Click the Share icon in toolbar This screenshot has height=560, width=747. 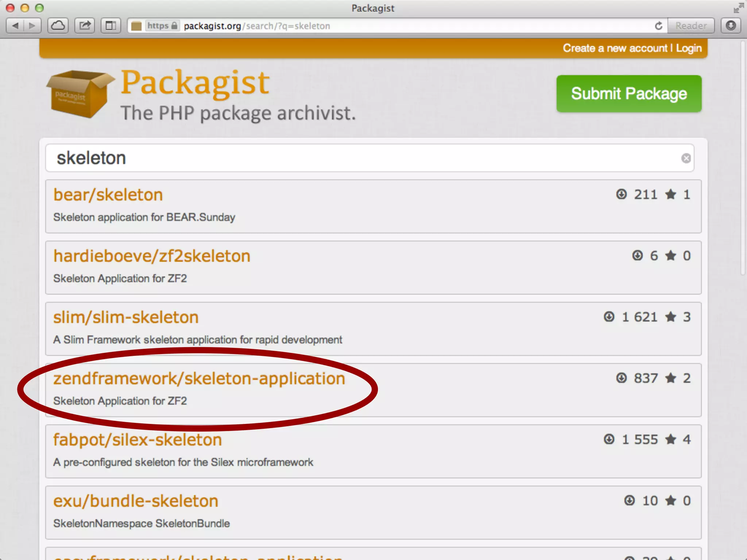point(85,26)
